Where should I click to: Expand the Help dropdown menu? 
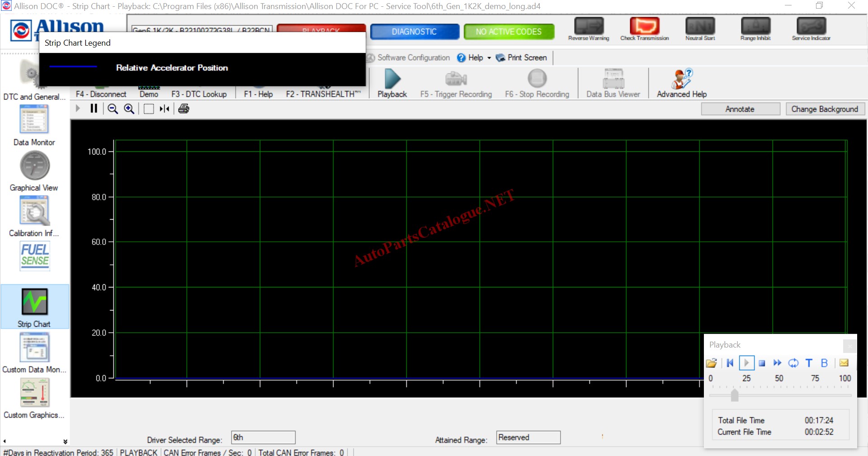(x=489, y=58)
